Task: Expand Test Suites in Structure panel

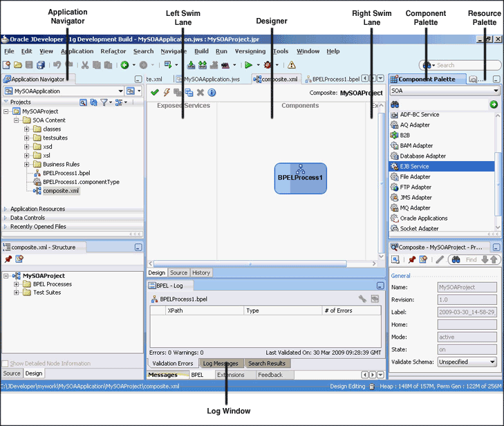Action: 16,293
